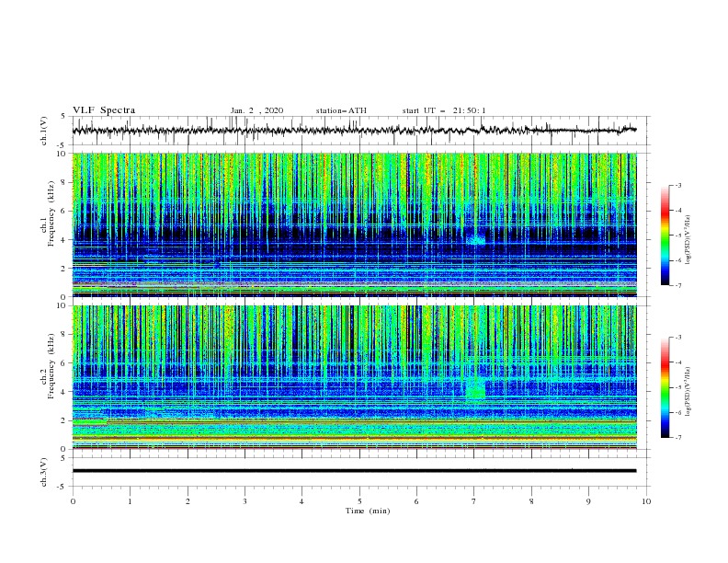Click the ch.1 "log(PSD)(V²/Hz)" colorbar label

(688, 240)
